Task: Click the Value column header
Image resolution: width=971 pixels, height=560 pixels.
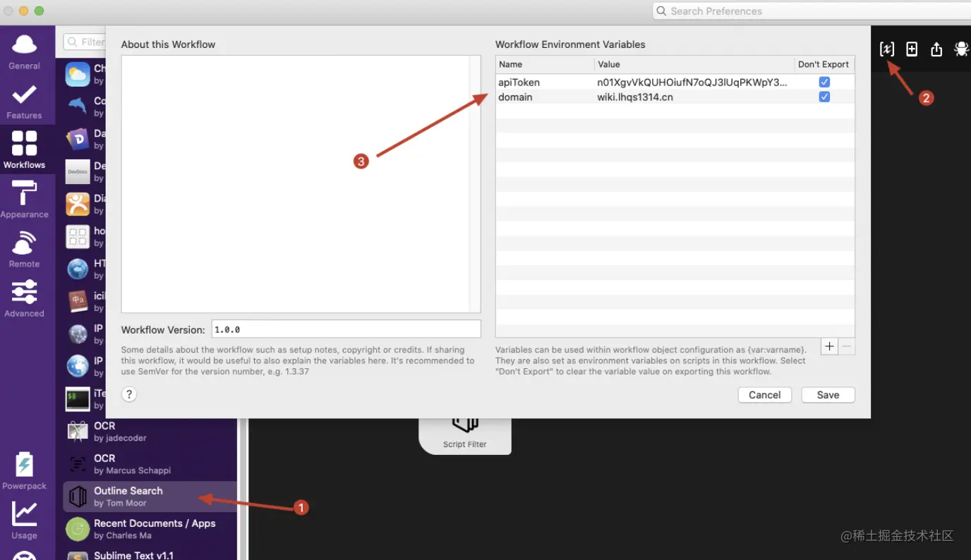Action: pyautogui.click(x=694, y=64)
